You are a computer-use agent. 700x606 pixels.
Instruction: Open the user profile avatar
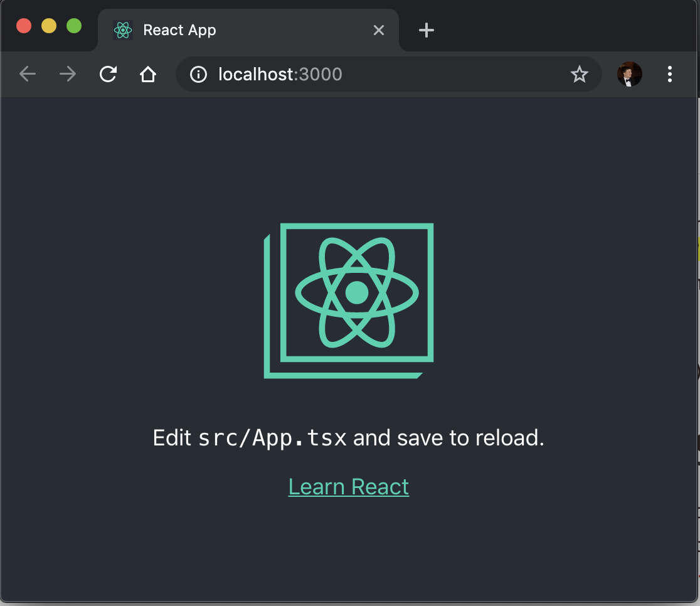pyautogui.click(x=630, y=74)
